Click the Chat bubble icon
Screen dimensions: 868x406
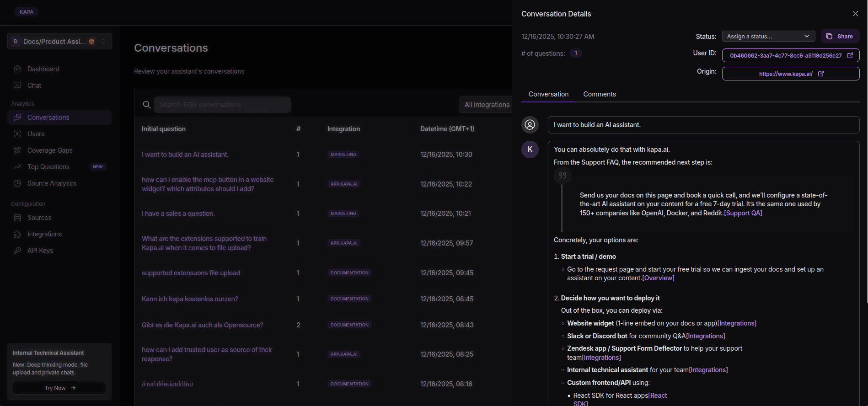click(x=17, y=85)
